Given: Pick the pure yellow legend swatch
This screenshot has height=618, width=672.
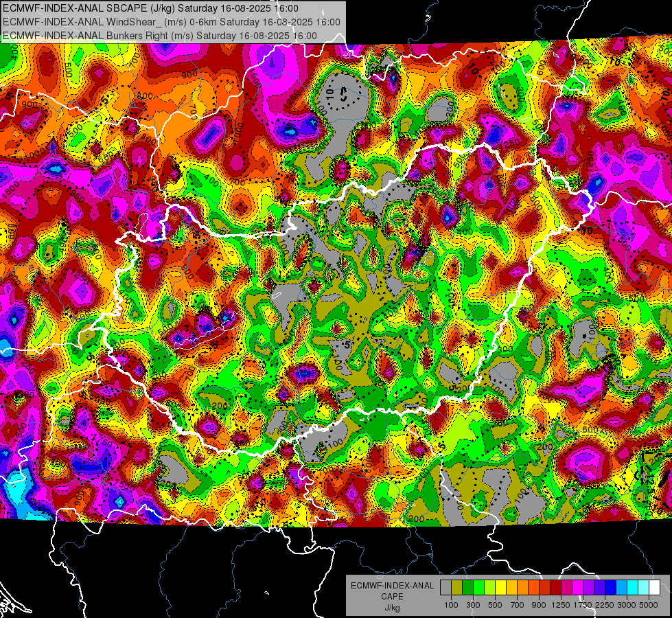Looking at the screenshot, I should tap(500, 588).
